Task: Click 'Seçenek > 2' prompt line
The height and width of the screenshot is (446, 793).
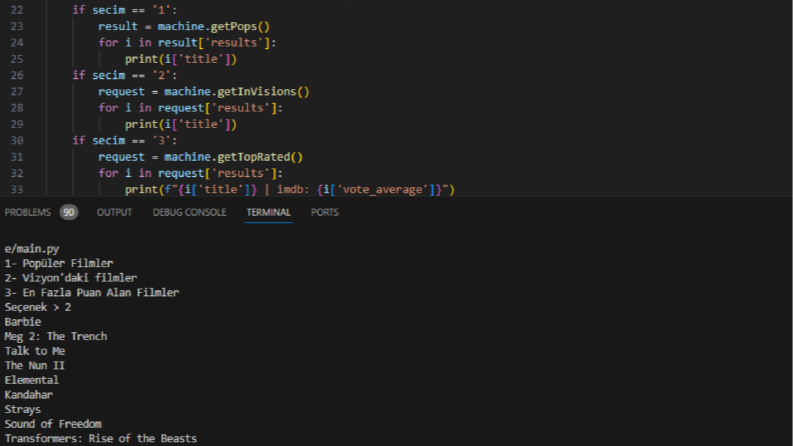Action: coord(38,307)
